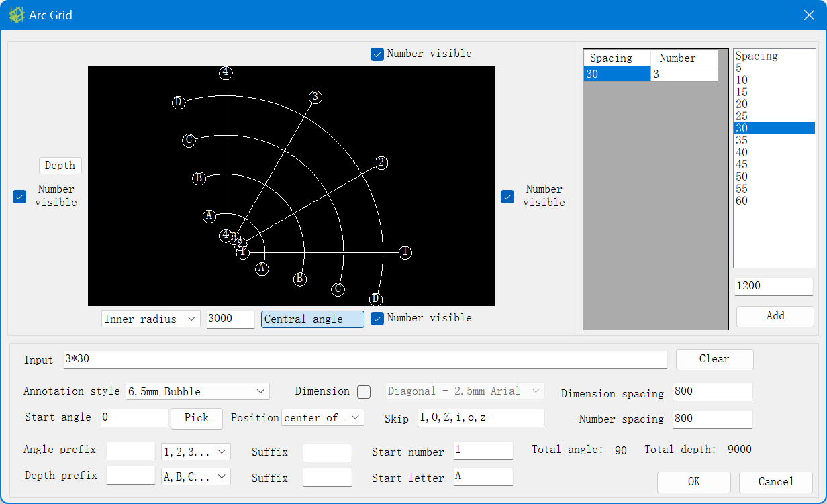Click the Skip letters input field
827x504 pixels.
[x=480, y=418]
